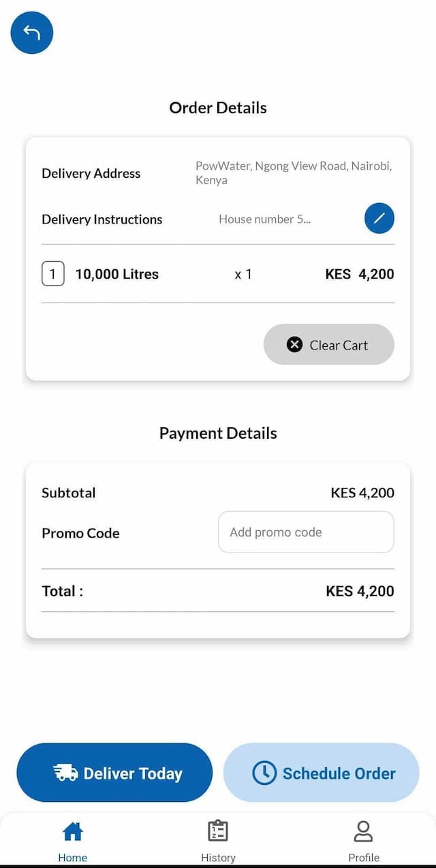Tap the 10,000 Litres cart item
This screenshot has width=436, height=868.
tap(116, 275)
